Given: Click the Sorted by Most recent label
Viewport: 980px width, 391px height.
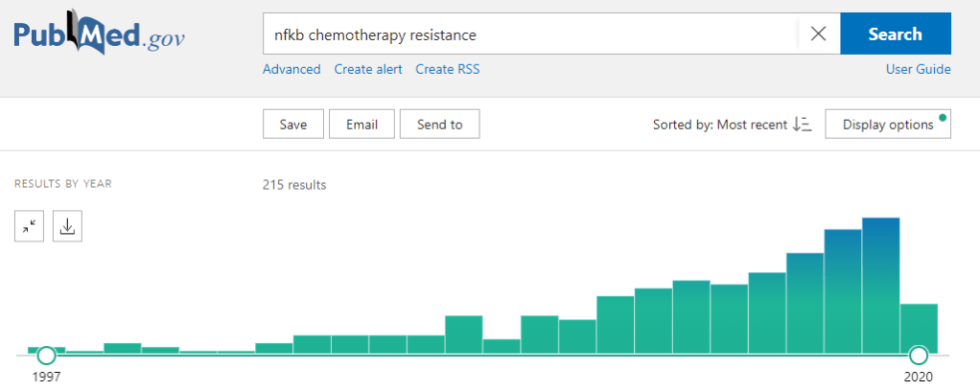Looking at the screenshot, I should (719, 125).
